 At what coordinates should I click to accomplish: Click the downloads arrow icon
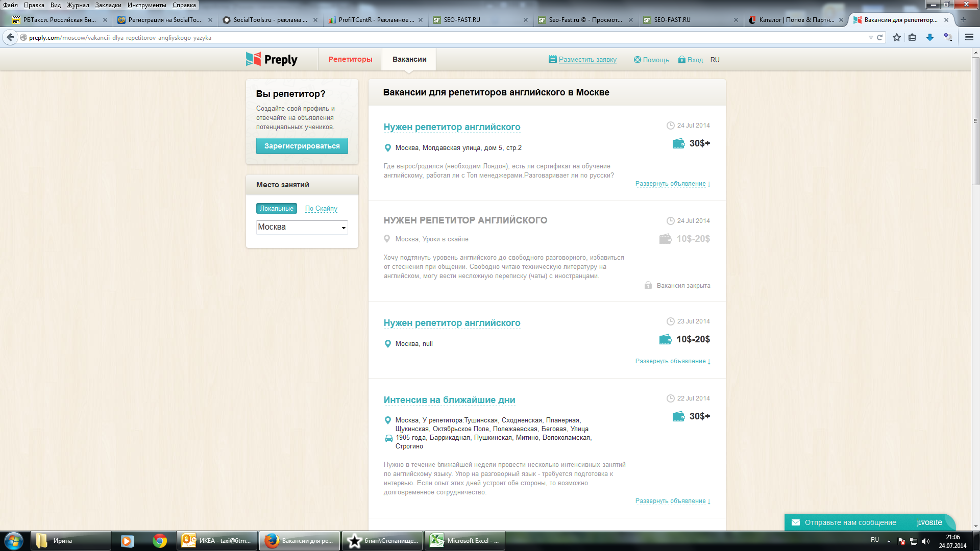click(930, 37)
